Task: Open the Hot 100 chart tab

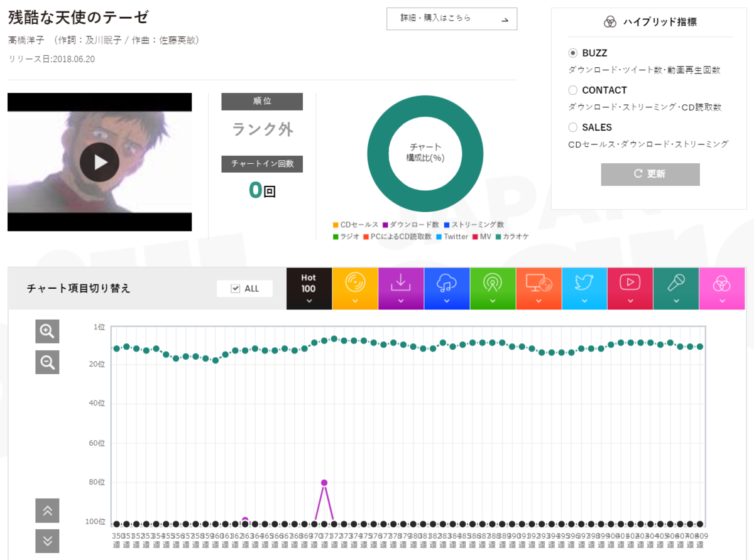Action: tap(309, 288)
